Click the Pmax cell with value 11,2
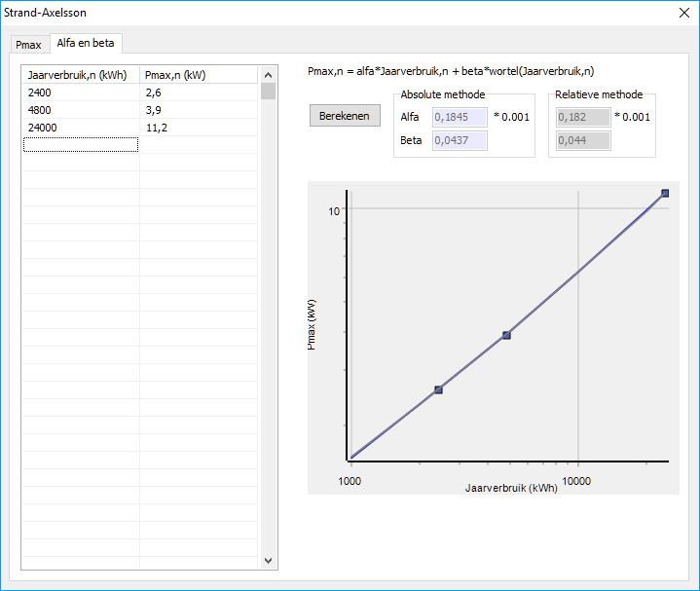 pyautogui.click(x=198, y=128)
